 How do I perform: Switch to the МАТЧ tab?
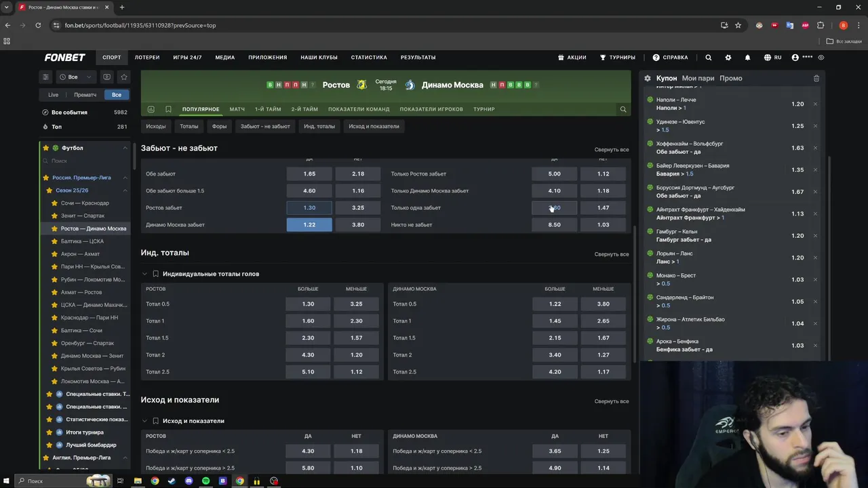click(x=237, y=109)
